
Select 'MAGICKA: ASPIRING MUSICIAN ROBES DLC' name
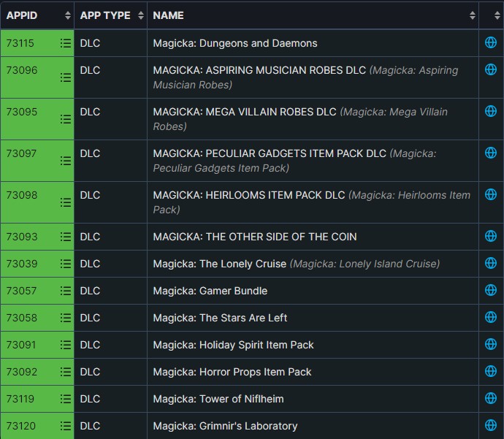tap(259, 70)
